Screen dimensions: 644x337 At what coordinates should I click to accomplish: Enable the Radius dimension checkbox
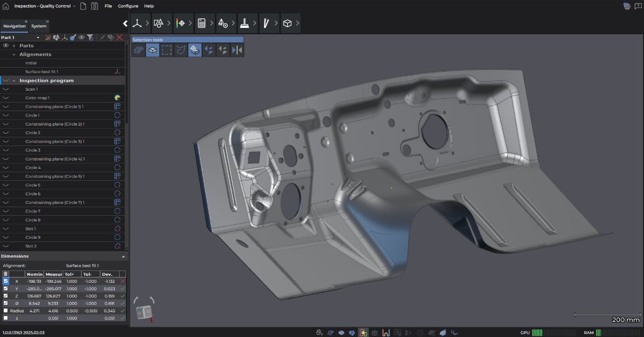coord(6,311)
